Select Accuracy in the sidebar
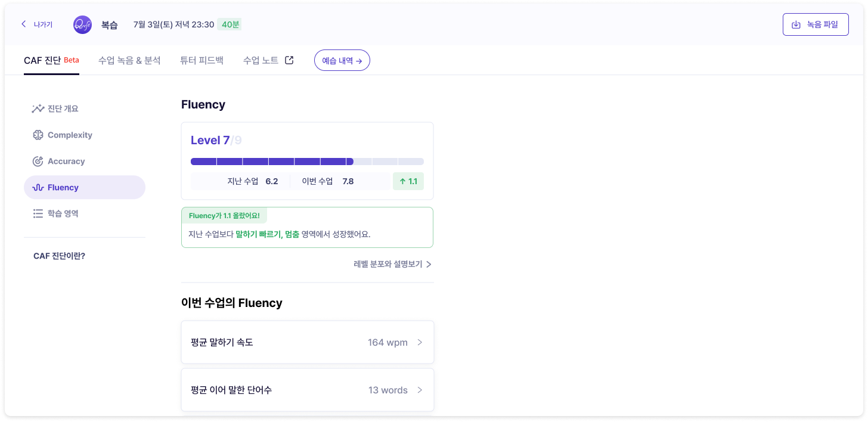The image size is (868, 422). click(85, 161)
